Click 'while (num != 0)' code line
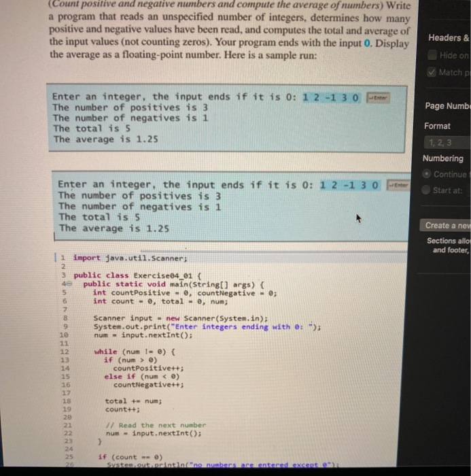Viewport: 471px width, 476px height. click(x=135, y=352)
